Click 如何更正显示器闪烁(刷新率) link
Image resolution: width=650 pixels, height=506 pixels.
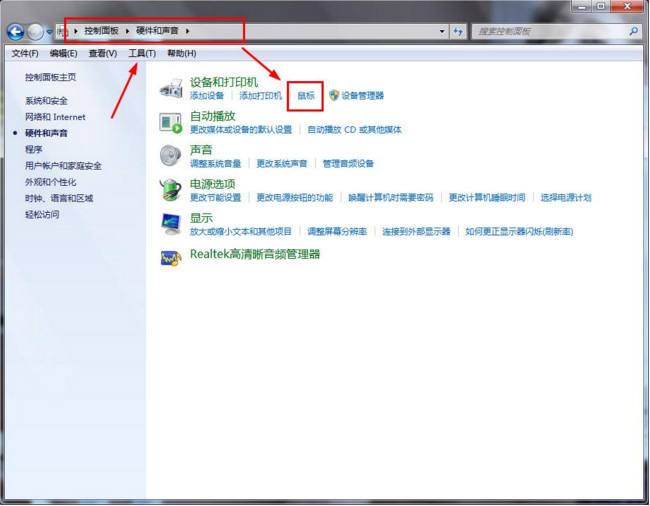click(519, 232)
